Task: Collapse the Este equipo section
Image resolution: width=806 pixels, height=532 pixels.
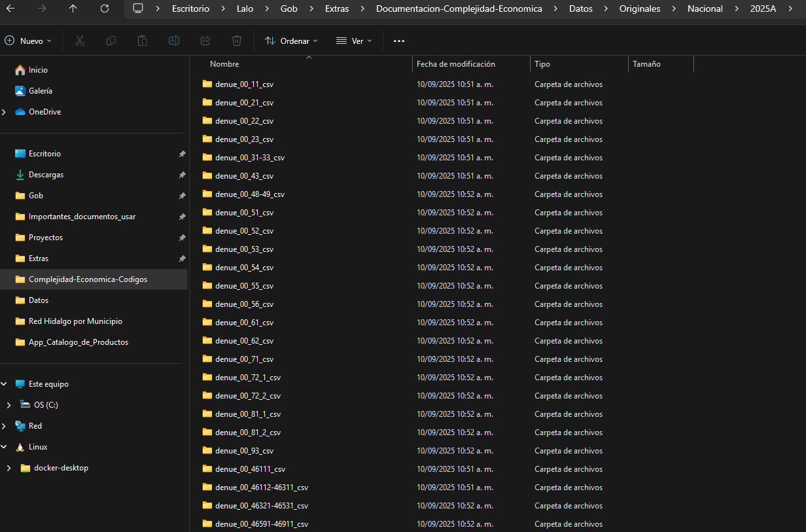Action: 5,384
